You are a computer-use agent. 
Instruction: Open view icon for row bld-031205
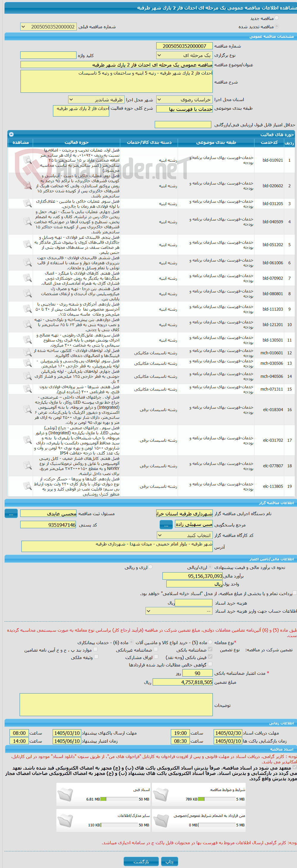coord(27,204)
